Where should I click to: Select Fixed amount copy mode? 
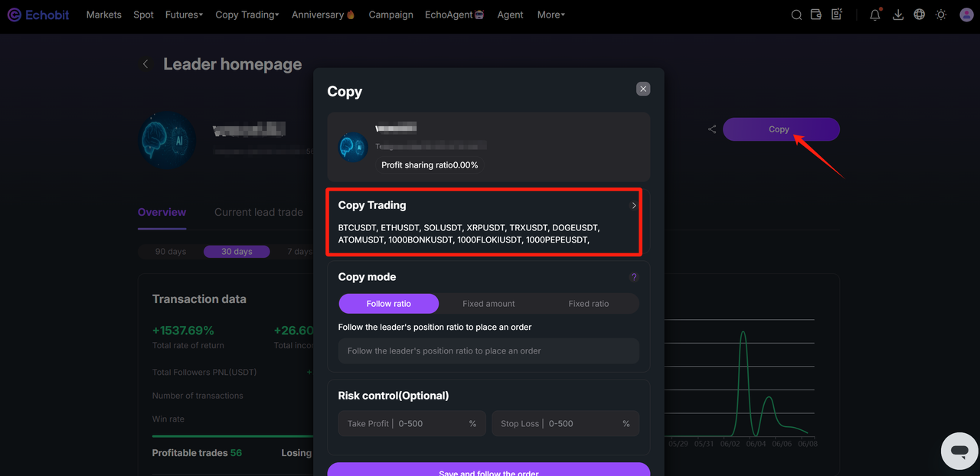[488, 304]
